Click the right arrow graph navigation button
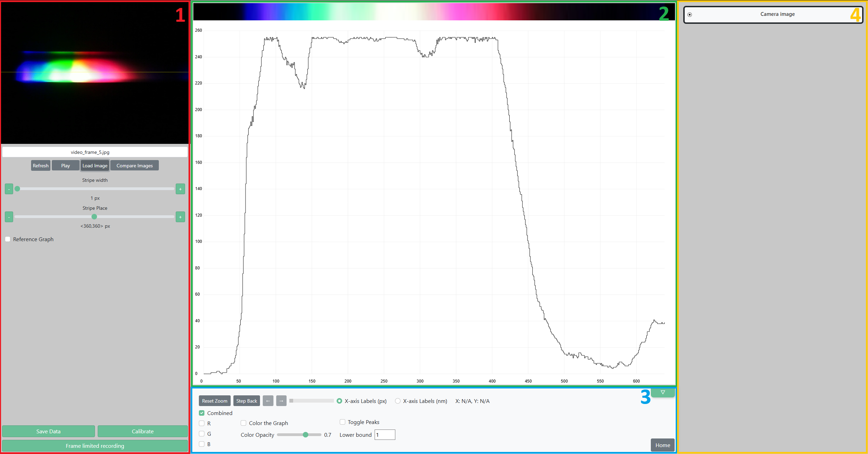 [281, 401]
